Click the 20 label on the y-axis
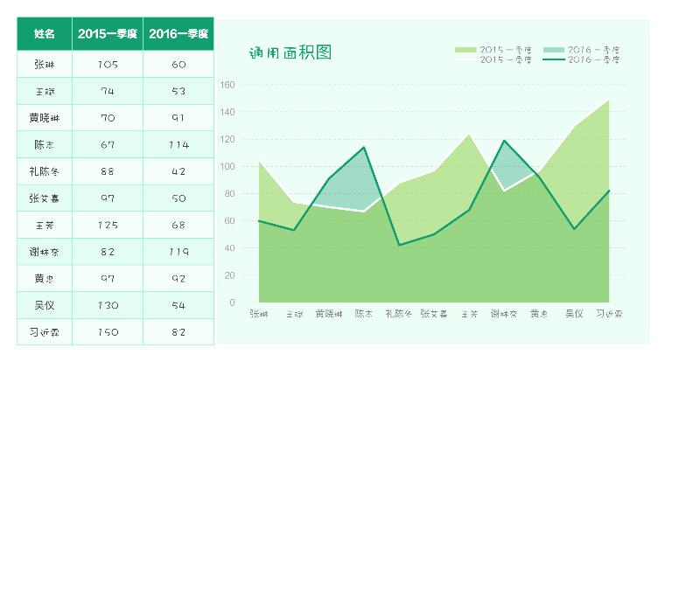The width and height of the screenshot is (700, 612). (229, 275)
